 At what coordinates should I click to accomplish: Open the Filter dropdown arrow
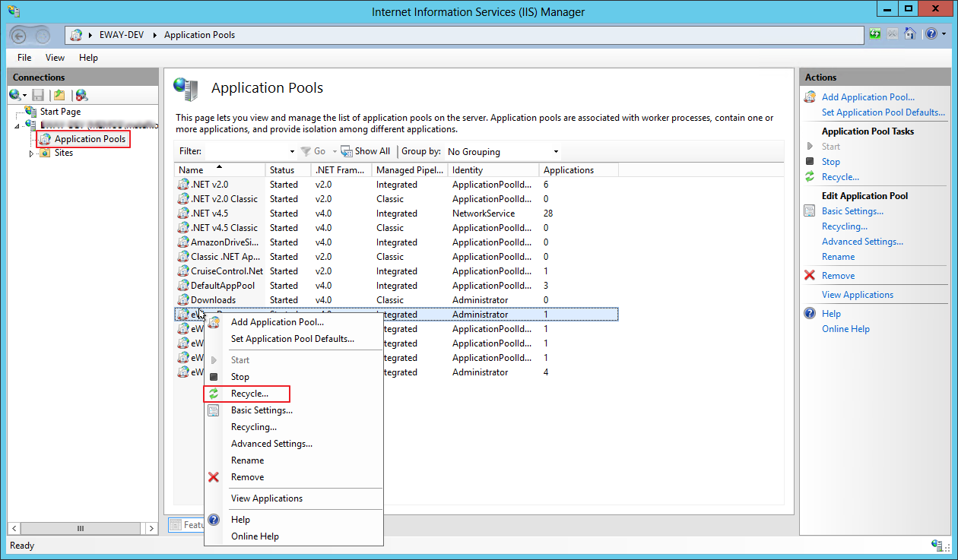293,151
